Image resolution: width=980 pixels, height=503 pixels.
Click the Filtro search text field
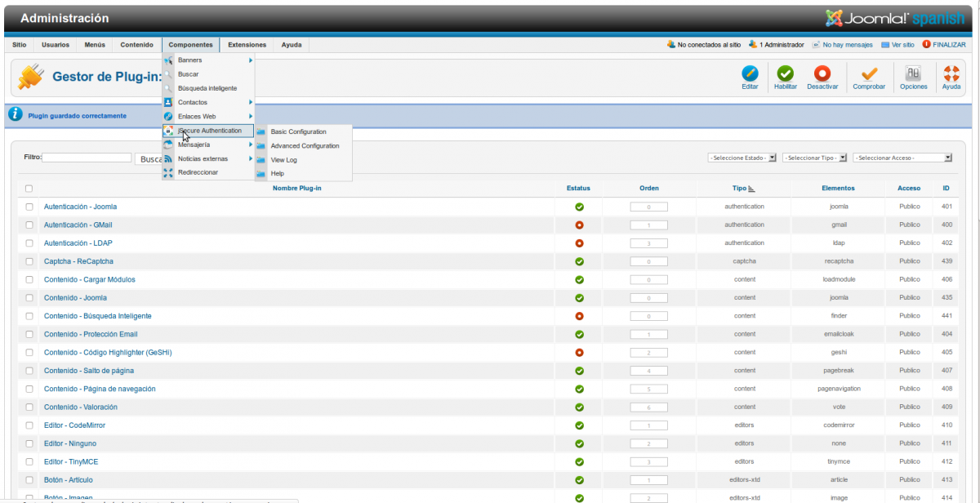point(87,158)
